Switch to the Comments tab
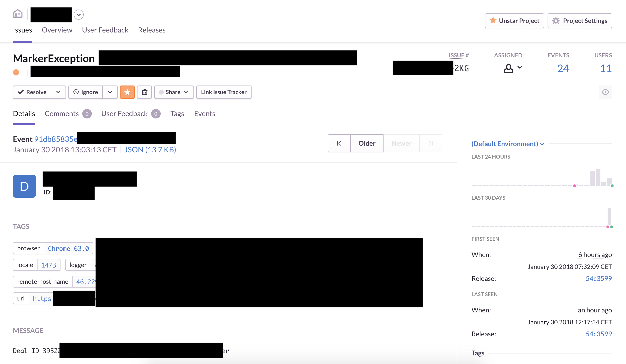626x364 pixels. 68,114
